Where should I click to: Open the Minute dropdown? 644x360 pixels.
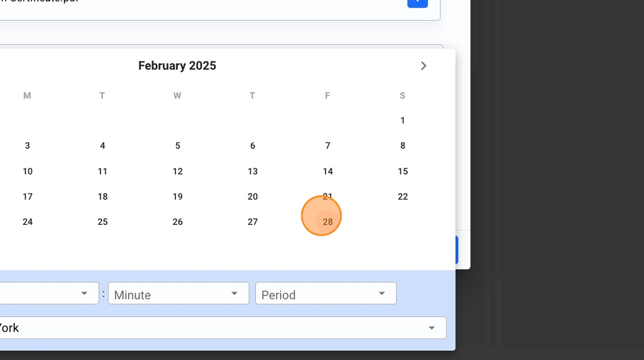[x=178, y=294]
